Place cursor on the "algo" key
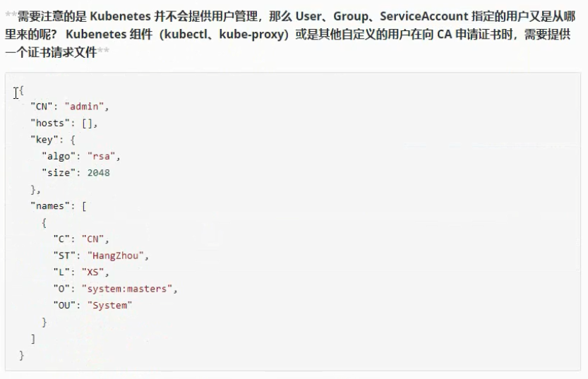Viewport: 588px width, 379px height. 59,156
